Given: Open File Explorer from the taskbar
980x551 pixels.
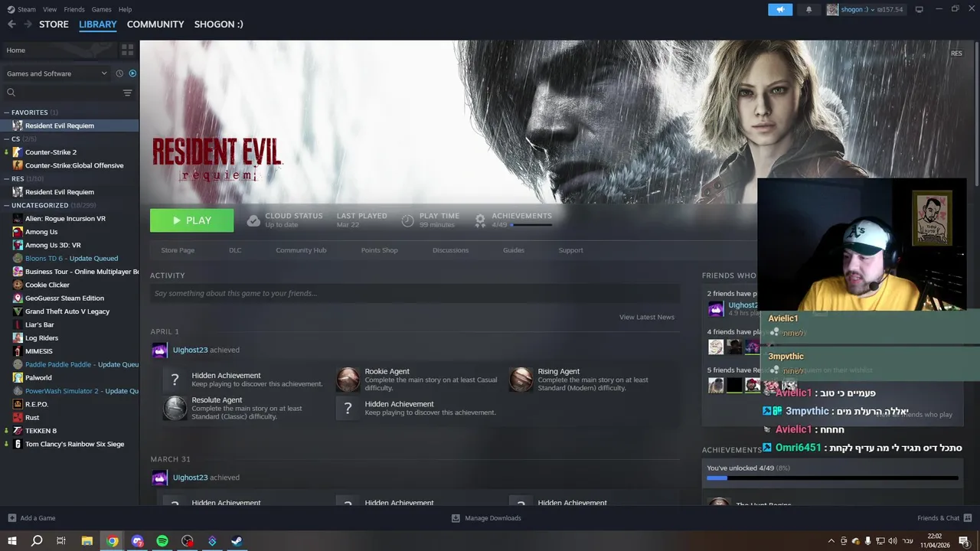Looking at the screenshot, I should click(87, 541).
